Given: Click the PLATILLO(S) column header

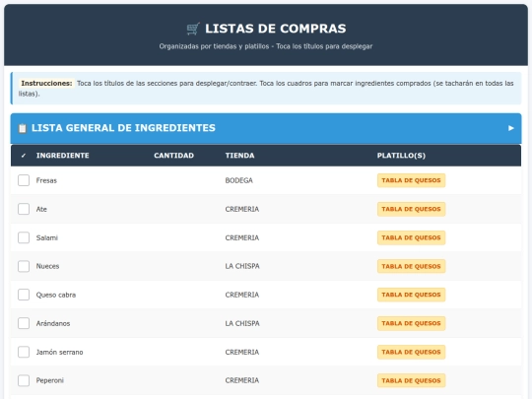Looking at the screenshot, I should point(401,156).
